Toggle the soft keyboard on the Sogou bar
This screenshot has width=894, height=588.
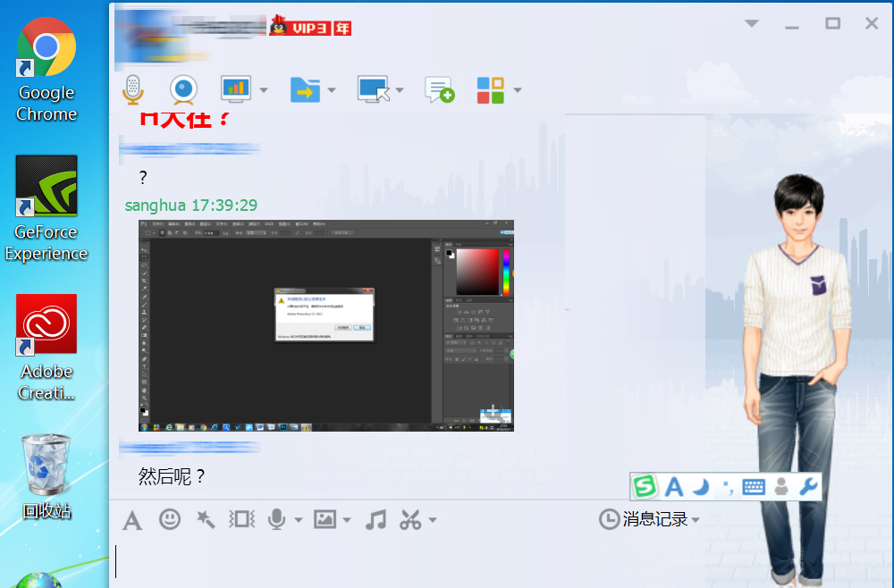click(753, 487)
